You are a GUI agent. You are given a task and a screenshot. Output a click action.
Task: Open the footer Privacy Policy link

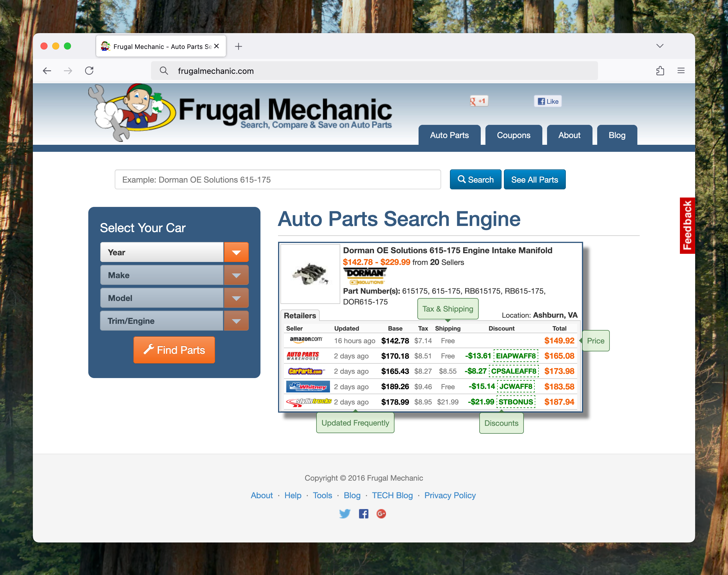(x=450, y=495)
